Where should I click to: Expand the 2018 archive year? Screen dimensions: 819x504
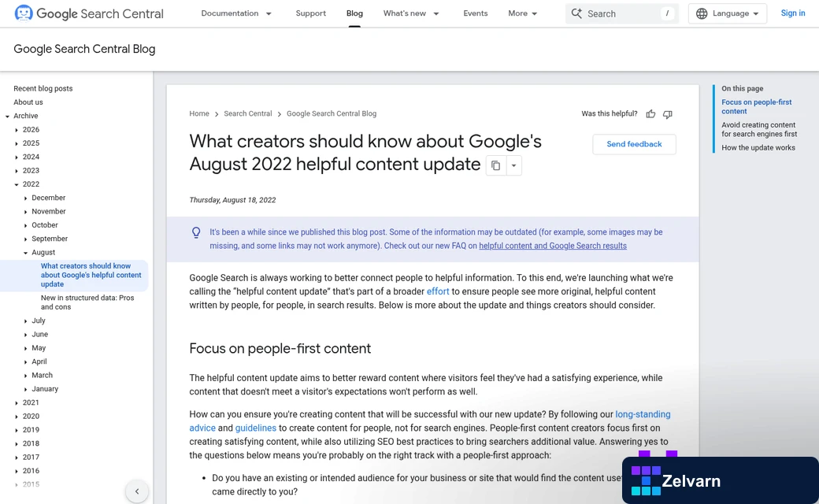pyautogui.click(x=17, y=443)
